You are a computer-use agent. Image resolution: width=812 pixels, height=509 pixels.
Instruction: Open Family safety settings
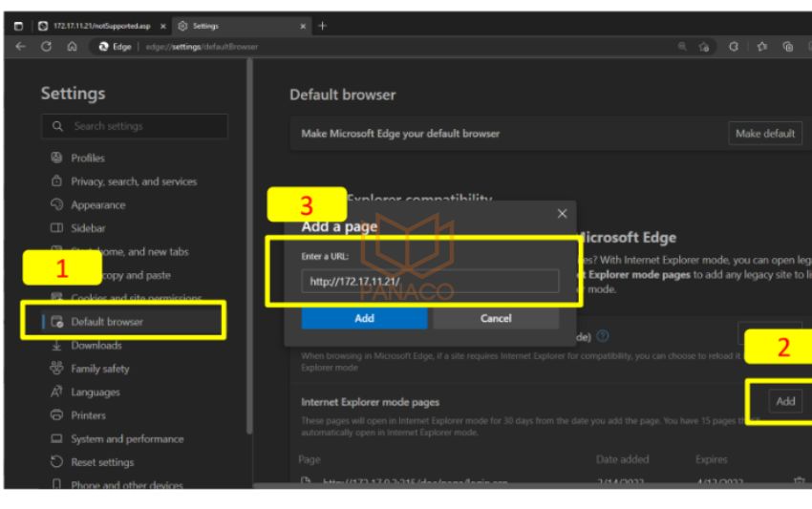[100, 369]
